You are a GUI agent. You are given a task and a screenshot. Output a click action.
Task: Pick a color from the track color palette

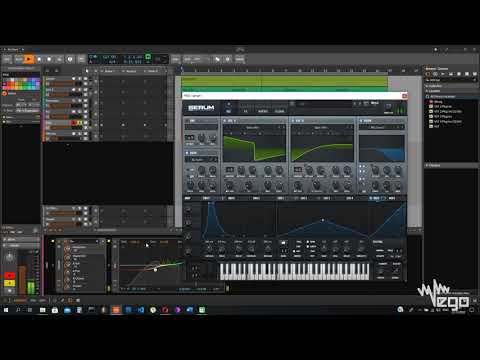tap(21, 84)
